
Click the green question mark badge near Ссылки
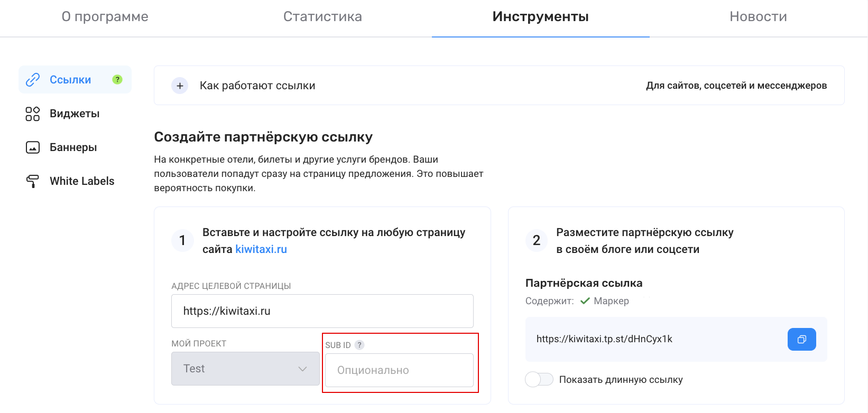pyautogui.click(x=117, y=79)
